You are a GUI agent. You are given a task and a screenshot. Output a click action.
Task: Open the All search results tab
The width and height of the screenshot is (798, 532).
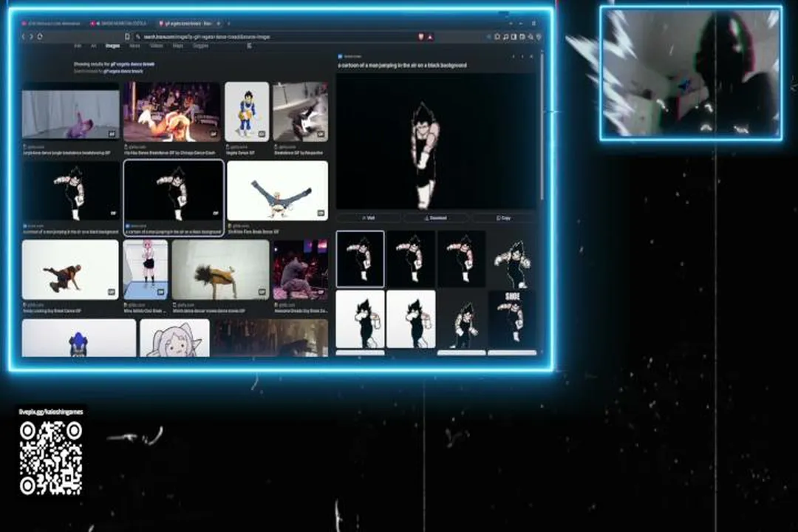(x=93, y=46)
